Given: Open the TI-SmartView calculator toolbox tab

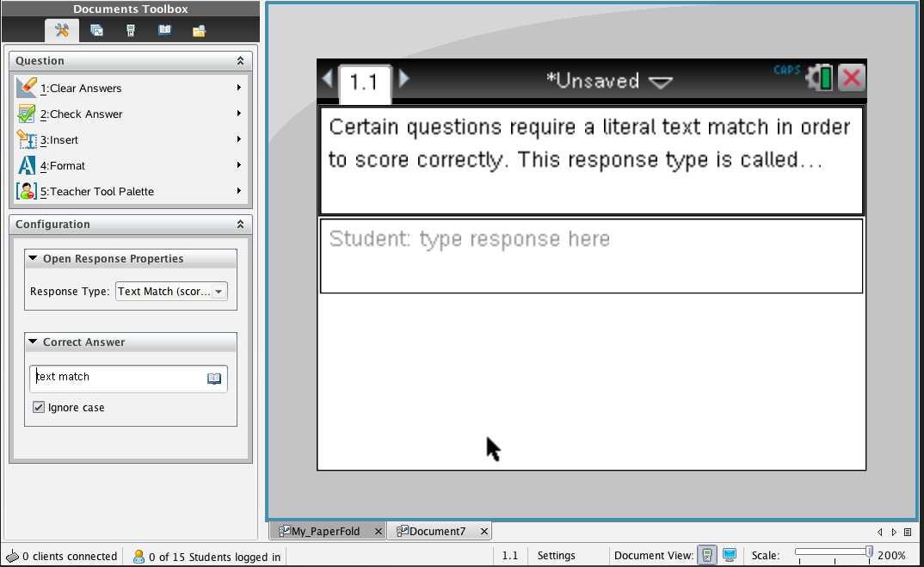Looking at the screenshot, I should click(x=131, y=31).
